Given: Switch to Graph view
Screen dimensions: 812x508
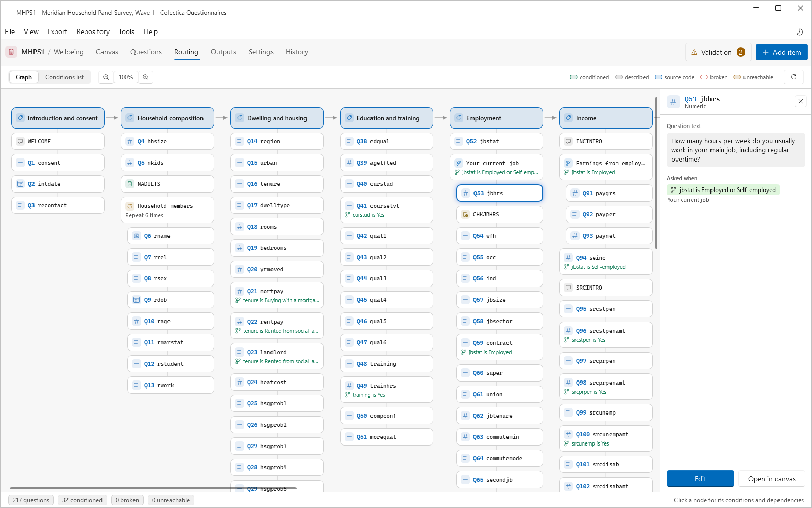Looking at the screenshot, I should [24, 77].
